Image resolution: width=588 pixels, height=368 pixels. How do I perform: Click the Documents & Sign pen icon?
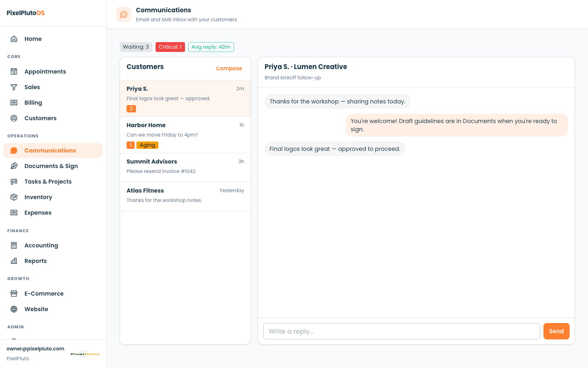pos(14,166)
